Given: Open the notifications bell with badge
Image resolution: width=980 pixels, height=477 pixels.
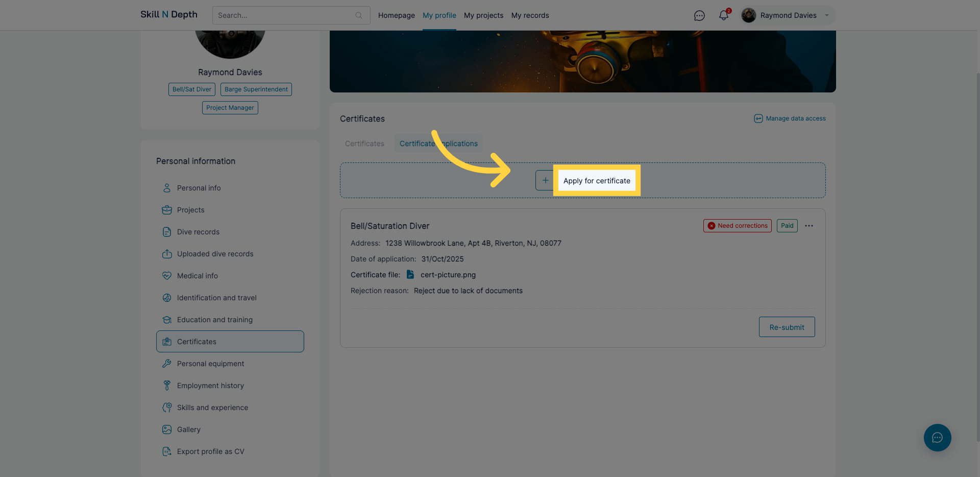Looking at the screenshot, I should [723, 15].
